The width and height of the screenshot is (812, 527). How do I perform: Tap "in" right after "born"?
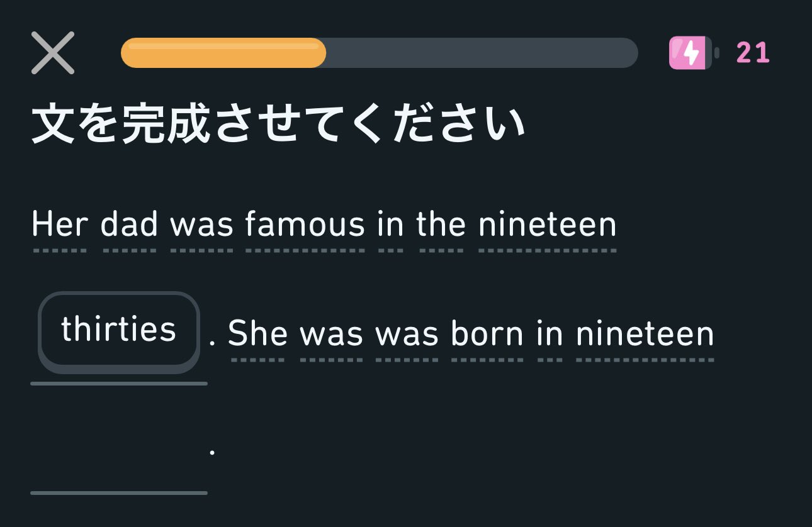coord(550,333)
